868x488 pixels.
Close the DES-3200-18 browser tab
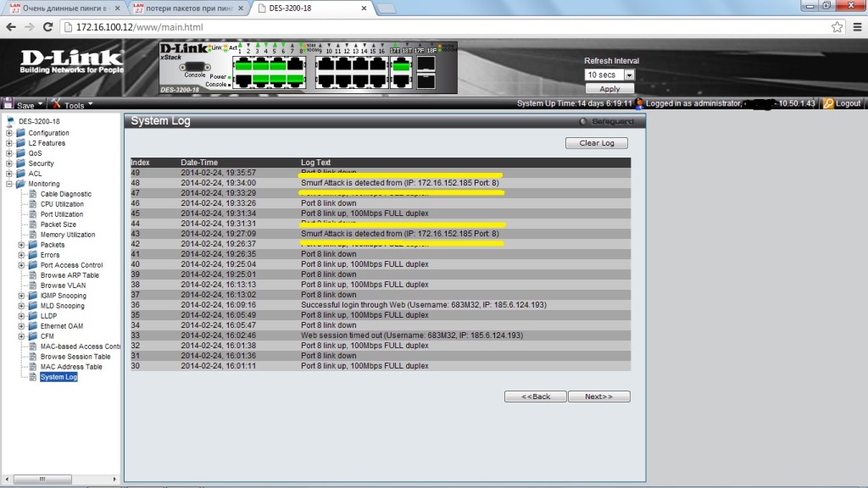pos(364,8)
